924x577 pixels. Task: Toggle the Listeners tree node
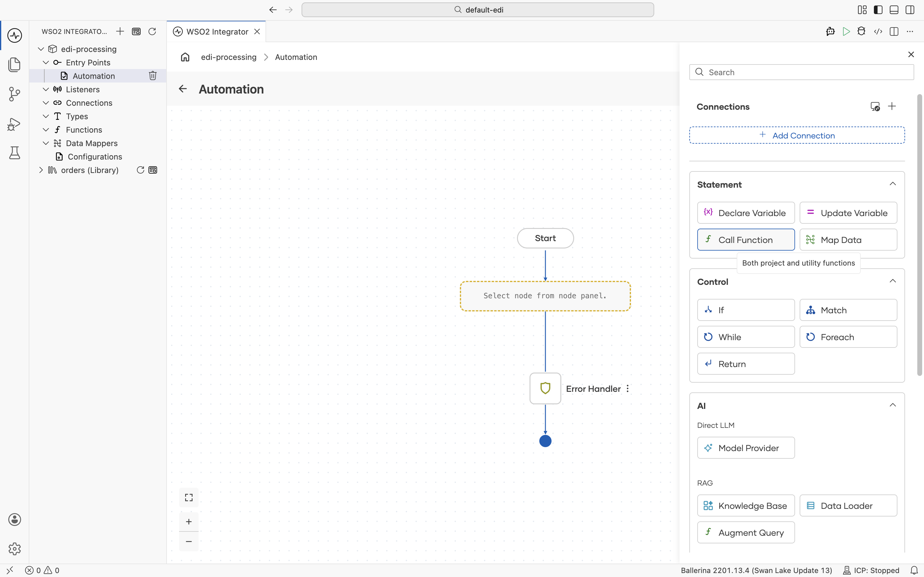coord(46,89)
